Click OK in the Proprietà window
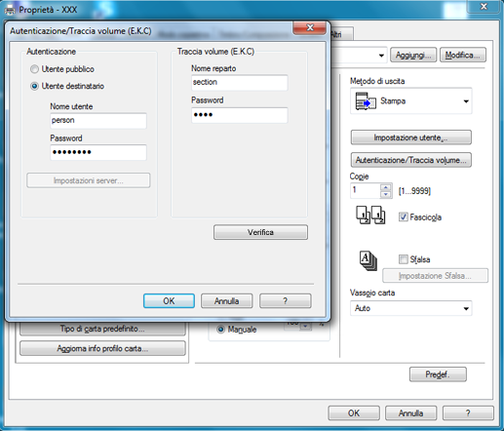504x431 pixels. click(354, 413)
